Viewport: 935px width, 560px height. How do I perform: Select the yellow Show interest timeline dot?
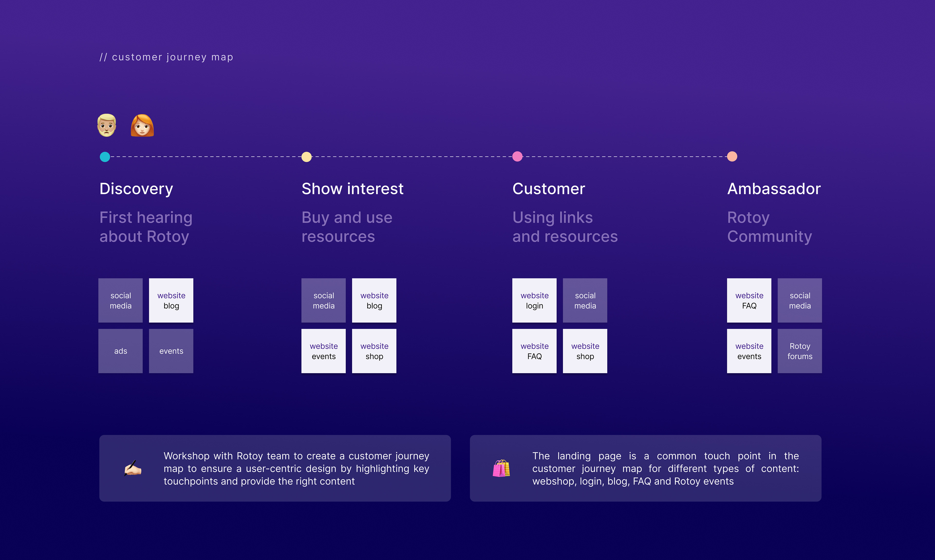coord(307,157)
